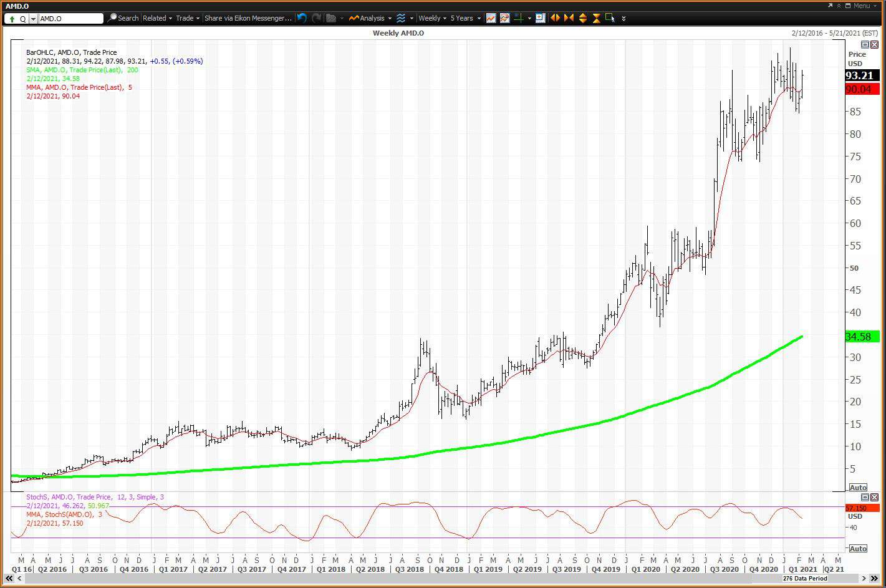886x588 pixels.
Task: Jump to chart end with double-right arrows
Action: pyautogui.click(x=875, y=579)
